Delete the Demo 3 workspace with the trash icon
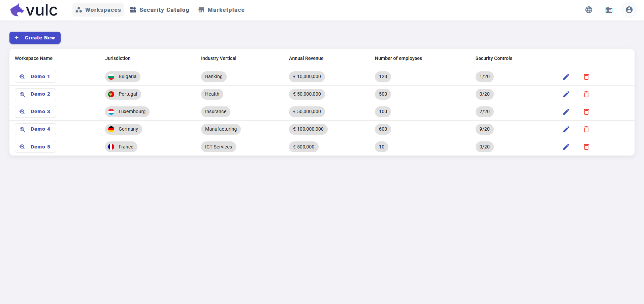The height and width of the screenshot is (304, 644). [586, 112]
